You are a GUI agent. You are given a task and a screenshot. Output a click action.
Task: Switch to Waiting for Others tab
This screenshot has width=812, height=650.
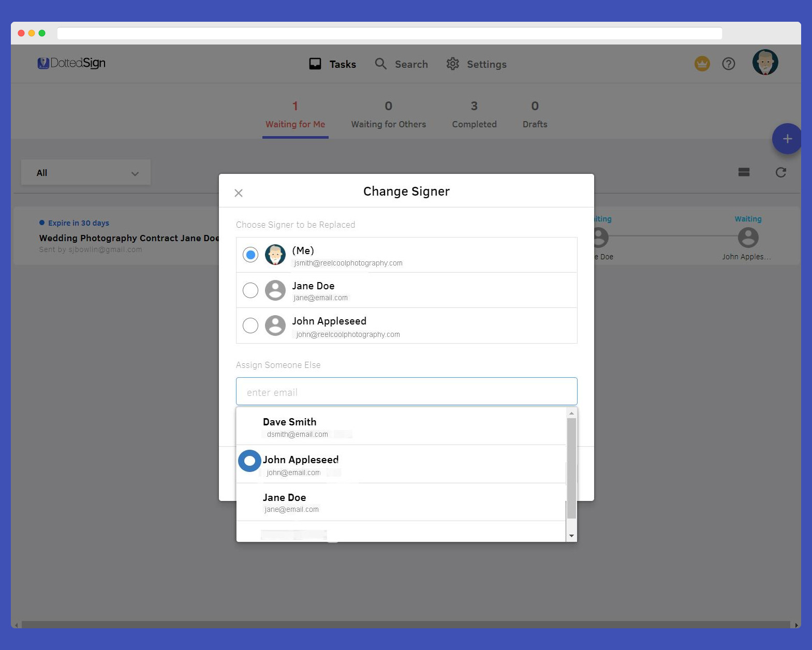pos(388,115)
